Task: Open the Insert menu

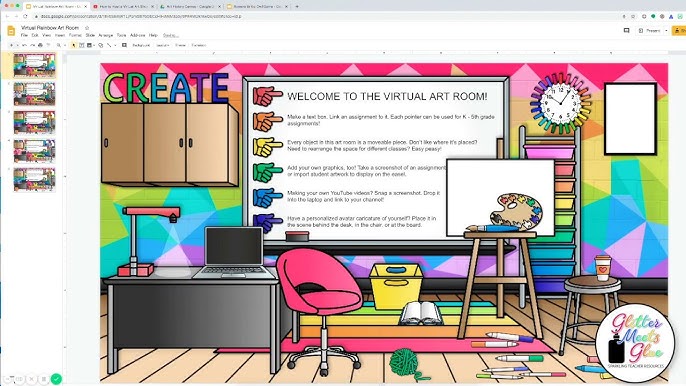Action: coord(60,35)
